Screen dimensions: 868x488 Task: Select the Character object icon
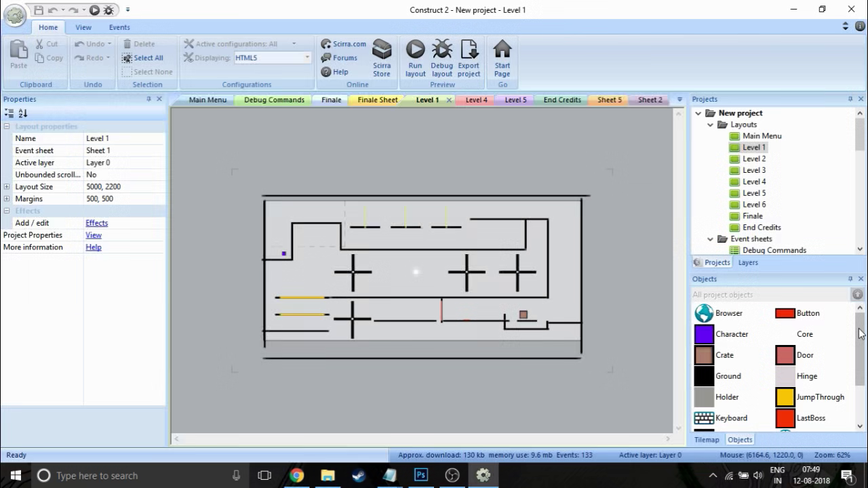coord(704,334)
